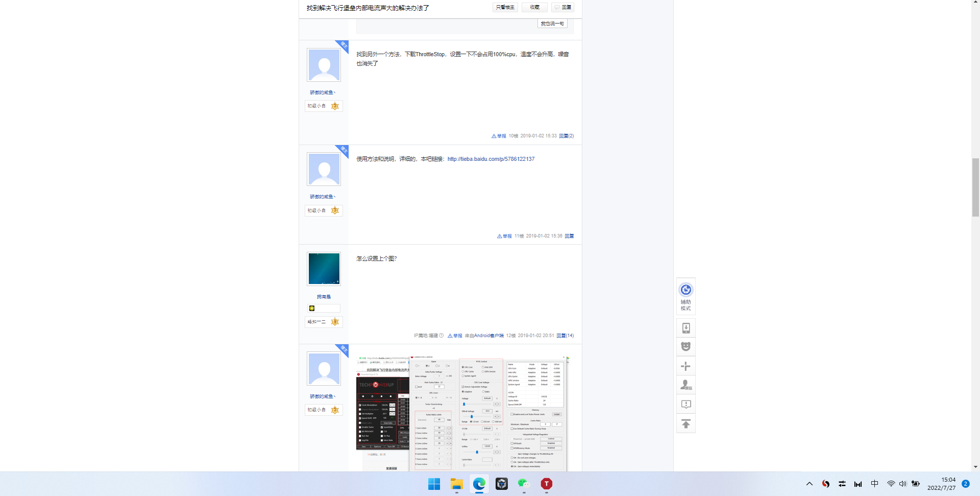Image resolution: width=980 pixels, height=496 pixels.
Task: Switch the 中 Chinese input mode indicator
Action: pos(874,484)
